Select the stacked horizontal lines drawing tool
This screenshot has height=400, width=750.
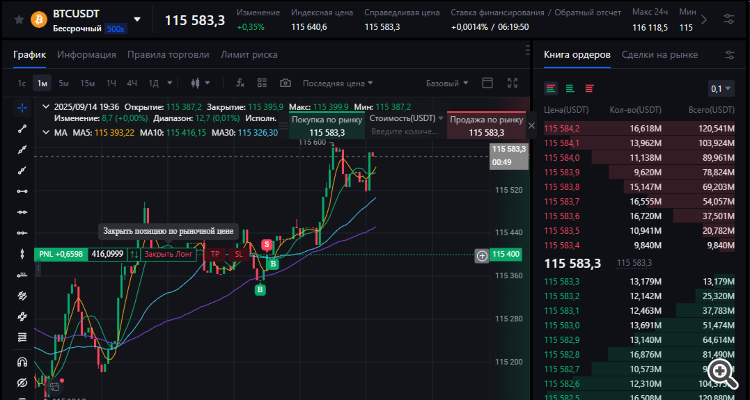(x=22, y=338)
